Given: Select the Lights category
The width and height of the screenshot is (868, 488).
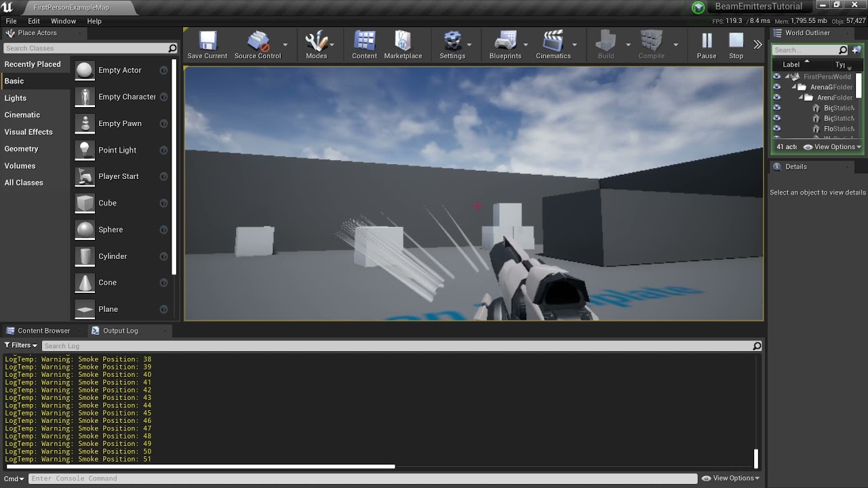Looking at the screenshot, I should [16, 98].
